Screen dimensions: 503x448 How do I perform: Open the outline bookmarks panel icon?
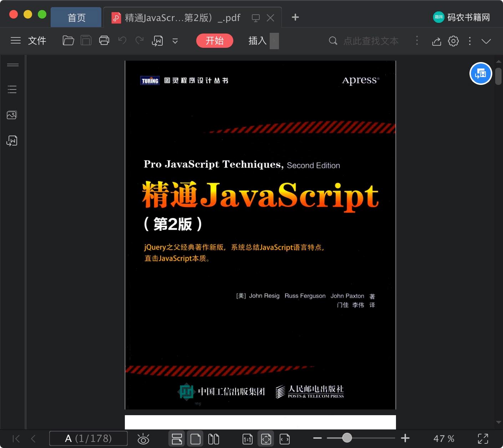[12, 89]
